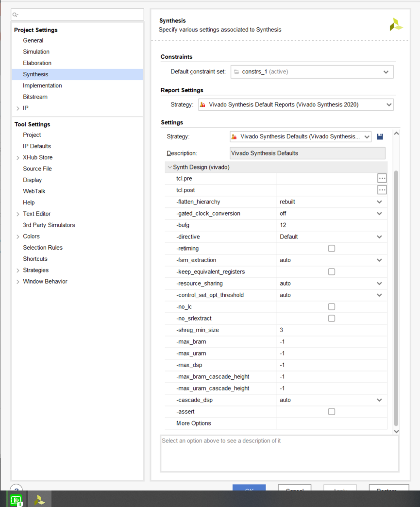Expand the Strategies node

(18, 270)
